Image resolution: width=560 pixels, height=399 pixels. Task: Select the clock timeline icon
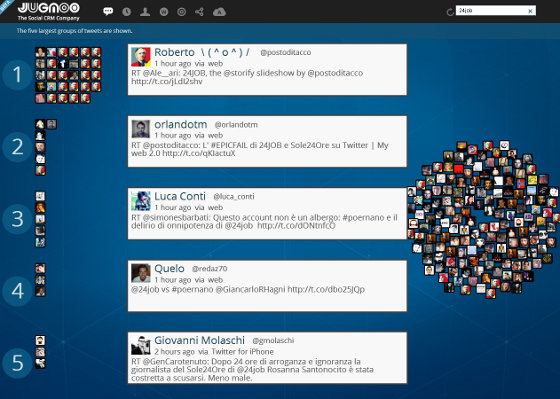(x=126, y=12)
